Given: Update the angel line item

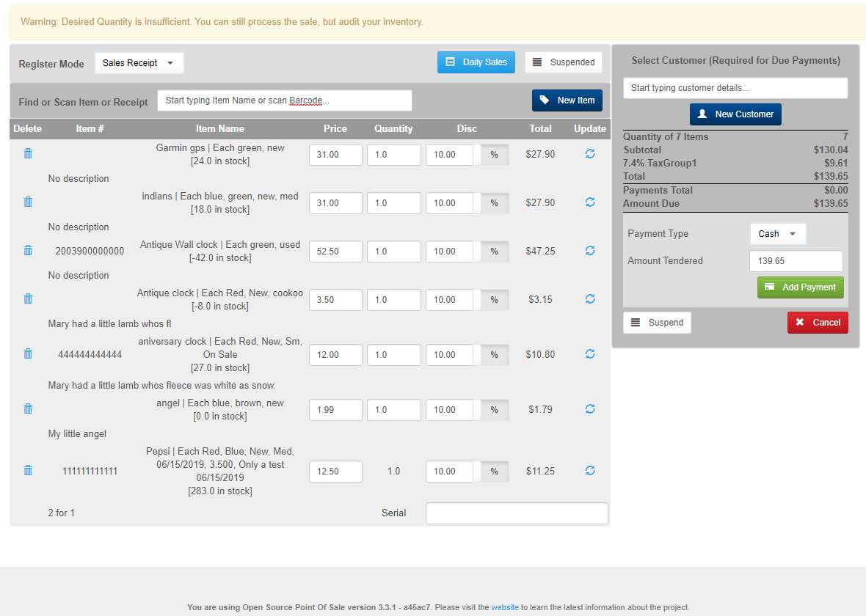Looking at the screenshot, I should (590, 409).
